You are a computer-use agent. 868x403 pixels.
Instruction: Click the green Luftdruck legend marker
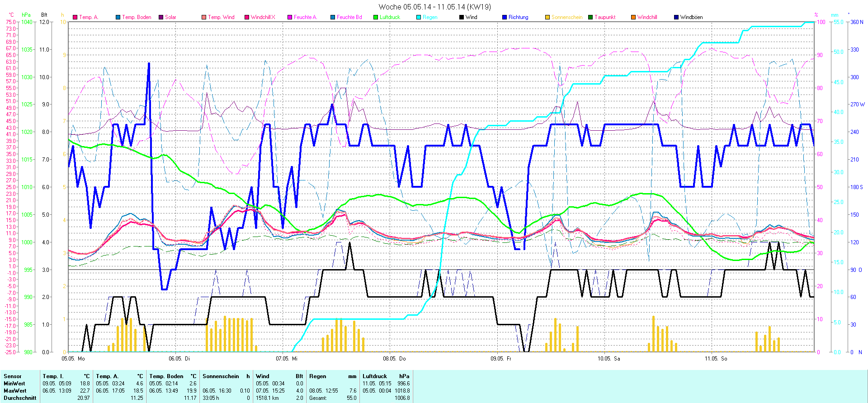(x=376, y=17)
